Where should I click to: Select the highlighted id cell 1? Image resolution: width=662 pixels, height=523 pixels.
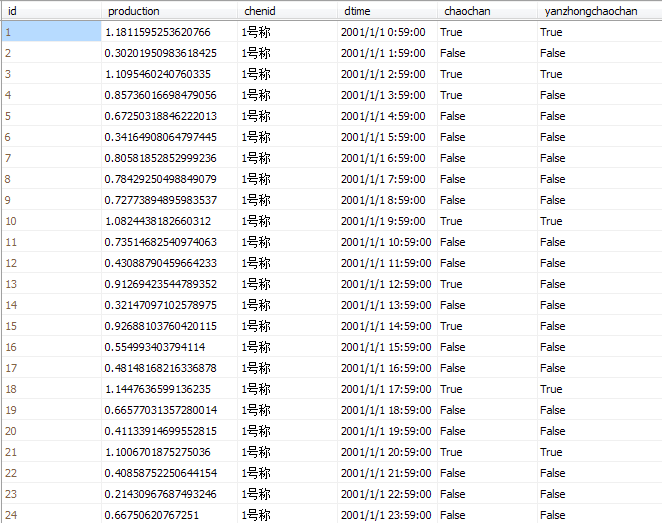[x=52, y=32]
